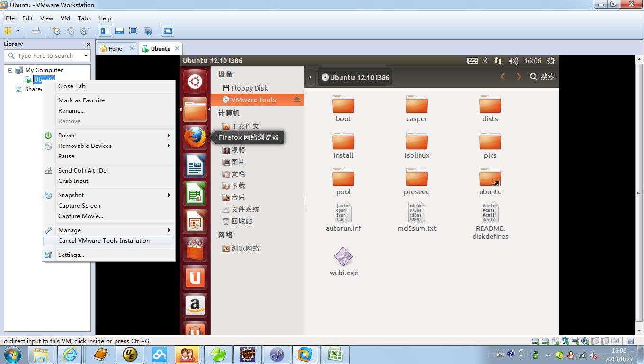
Task: Open the casper folder
Action: [417, 109]
